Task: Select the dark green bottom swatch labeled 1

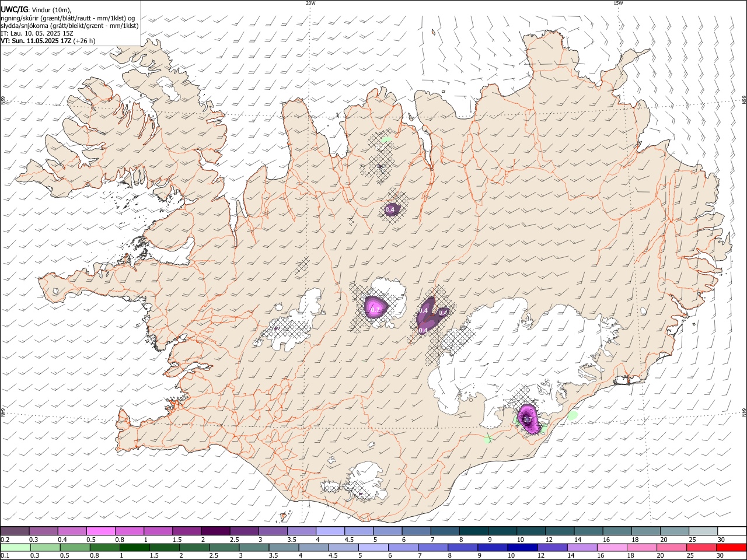Action: pyautogui.click(x=134, y=548)
